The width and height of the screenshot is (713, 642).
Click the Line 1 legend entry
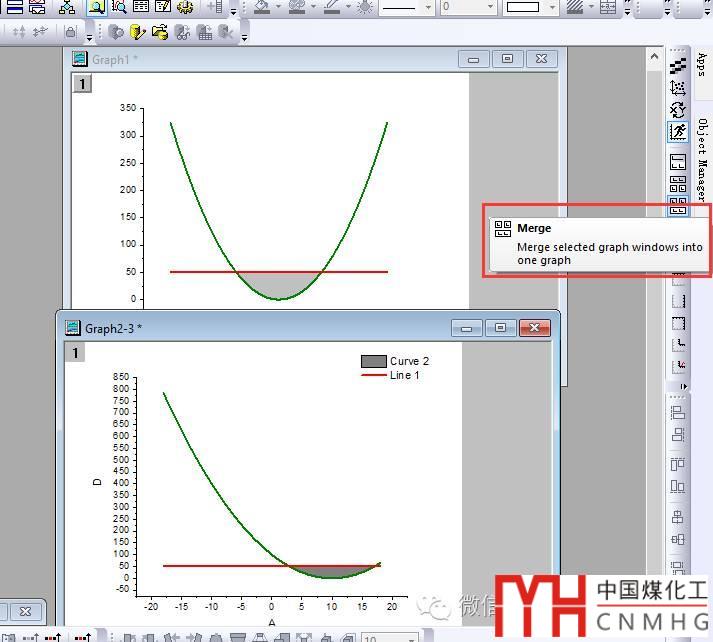click(404, 375)
